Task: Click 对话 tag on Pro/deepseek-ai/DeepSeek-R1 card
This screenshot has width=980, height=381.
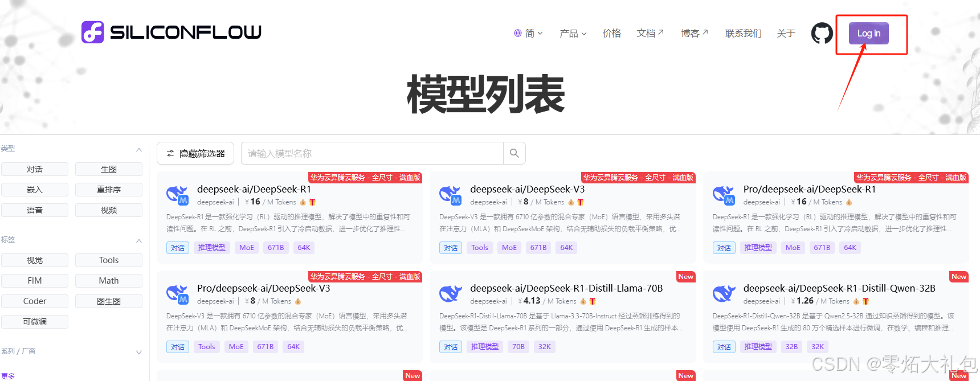Action: (724, 248)
